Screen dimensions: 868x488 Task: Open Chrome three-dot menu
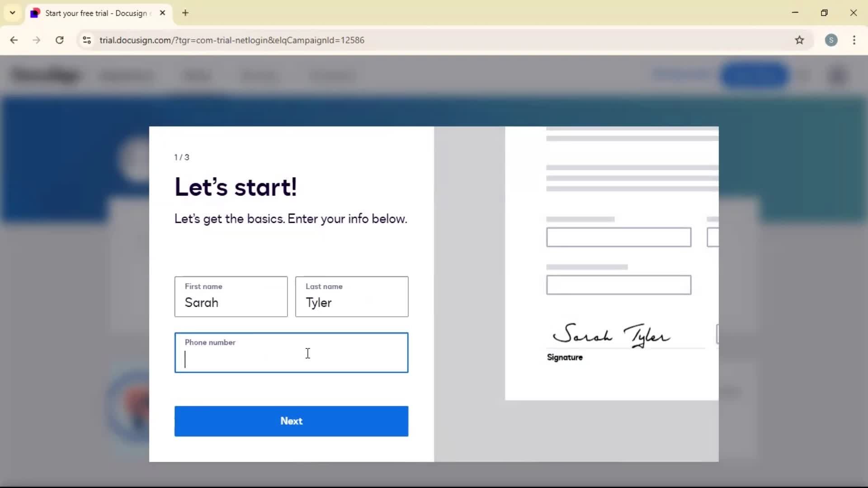(854, 40)
